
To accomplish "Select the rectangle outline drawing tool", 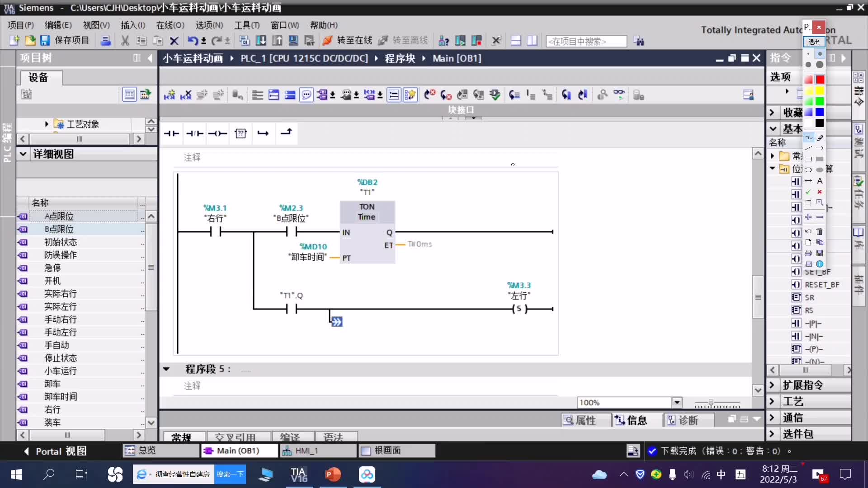I will point(808,159).
